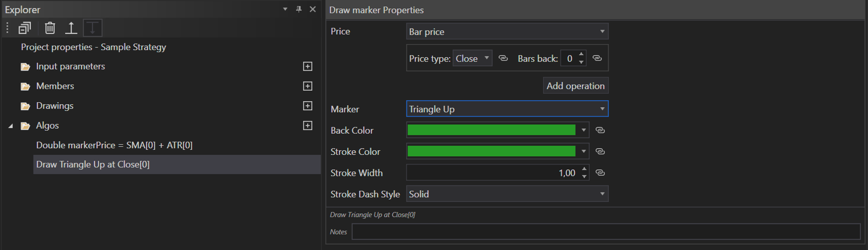Open the Price dropdown showing Bar price
Image resolution: width=868 pixels, height=250 pixels.
click(x=507, y=32)
